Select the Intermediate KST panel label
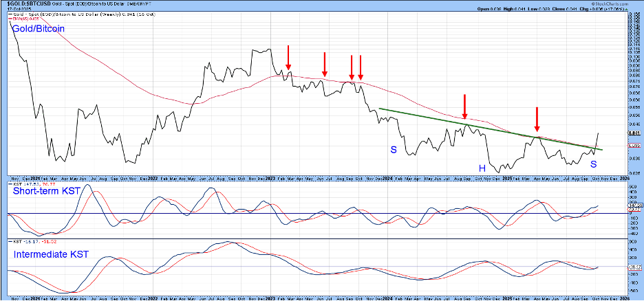 51,256
